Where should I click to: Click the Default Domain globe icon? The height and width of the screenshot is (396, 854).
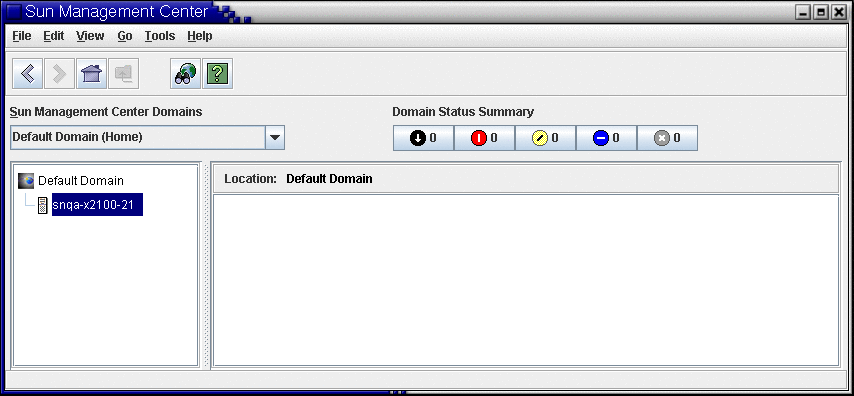tap(26, 180)
